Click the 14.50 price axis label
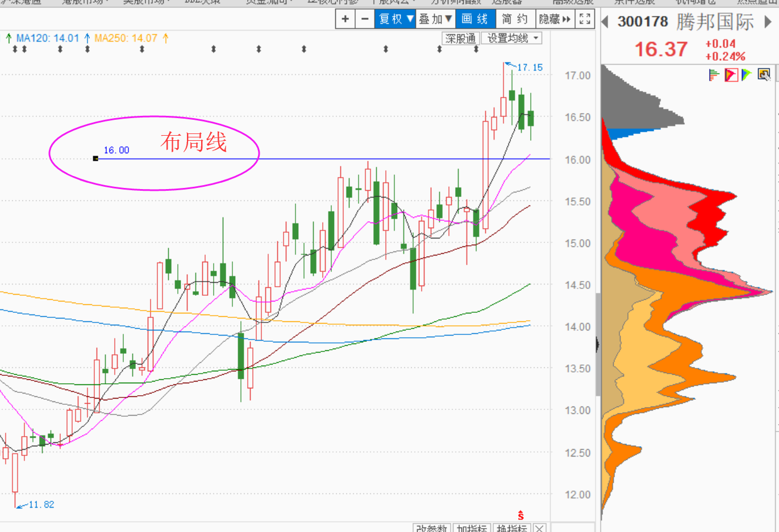 click(577, 285)
